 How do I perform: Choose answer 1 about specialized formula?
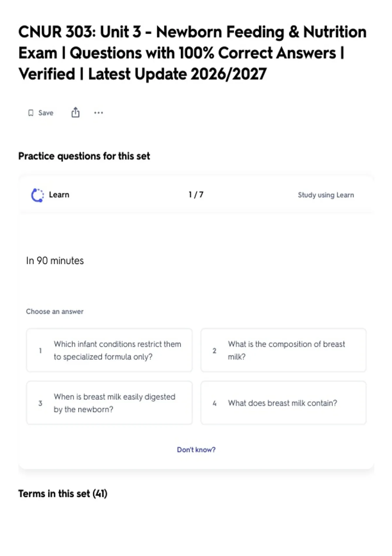click(x=109, y=350)
